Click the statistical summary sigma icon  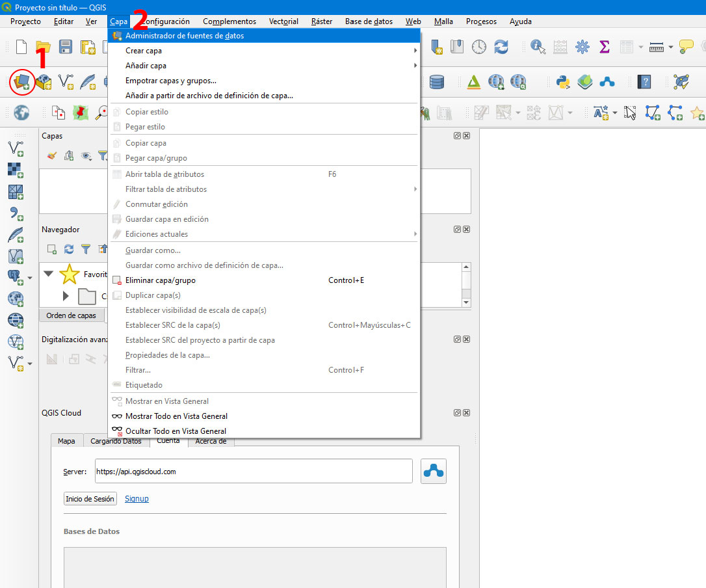[x=604, y=47]
